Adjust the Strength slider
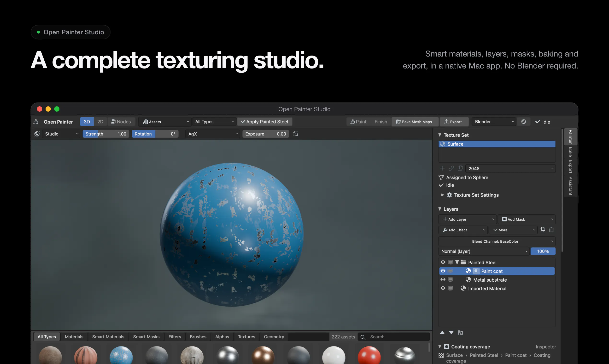Image resolution: width=609 pixels, height=364 pixels. click(x=106, y=134)
